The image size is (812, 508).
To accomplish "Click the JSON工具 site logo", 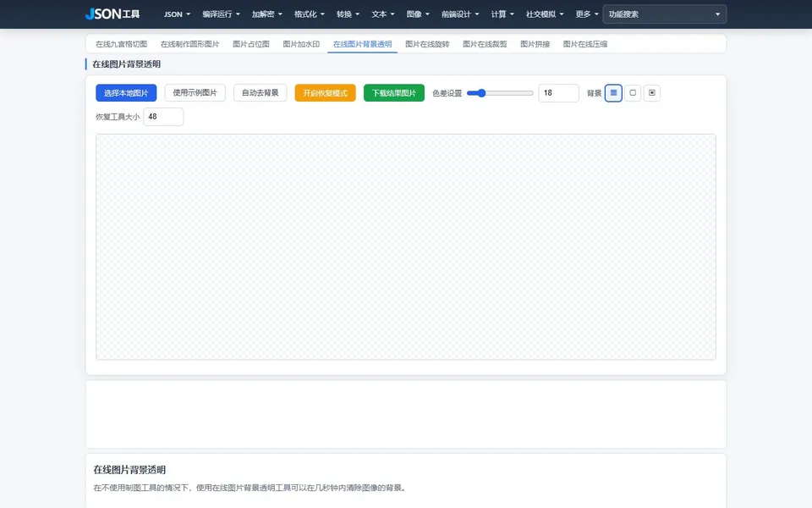I will [x=112, y=14].
